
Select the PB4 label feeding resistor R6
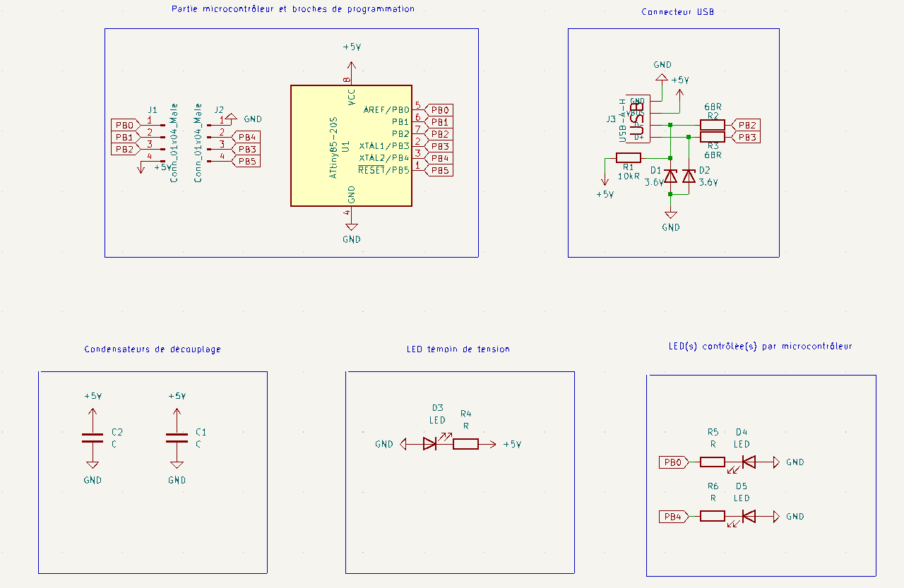[673, 517]
